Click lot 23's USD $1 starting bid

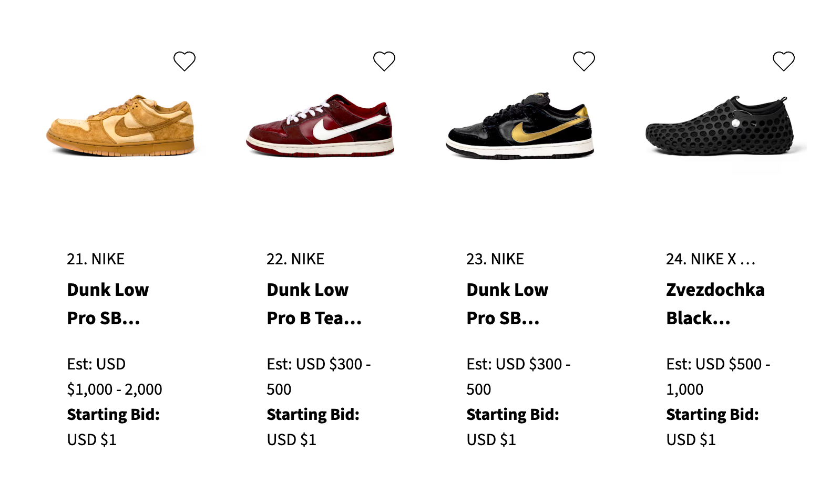[491, 440]
